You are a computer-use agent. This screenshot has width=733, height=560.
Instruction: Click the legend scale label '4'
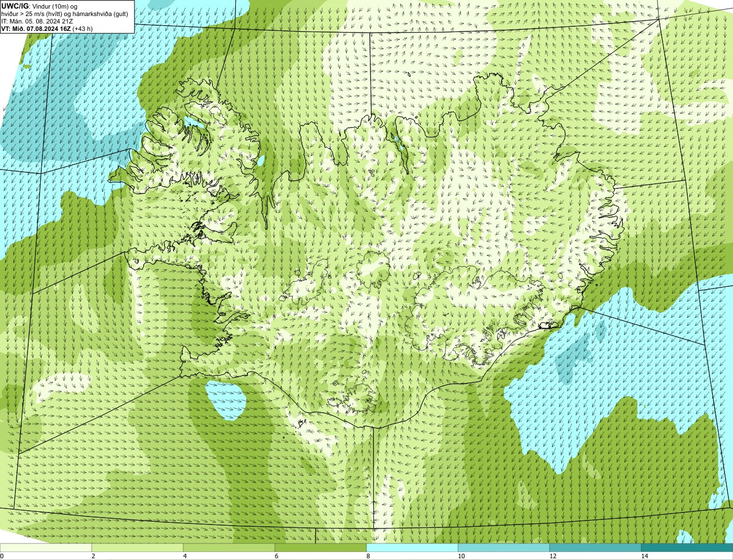click(x=184, y=556)
